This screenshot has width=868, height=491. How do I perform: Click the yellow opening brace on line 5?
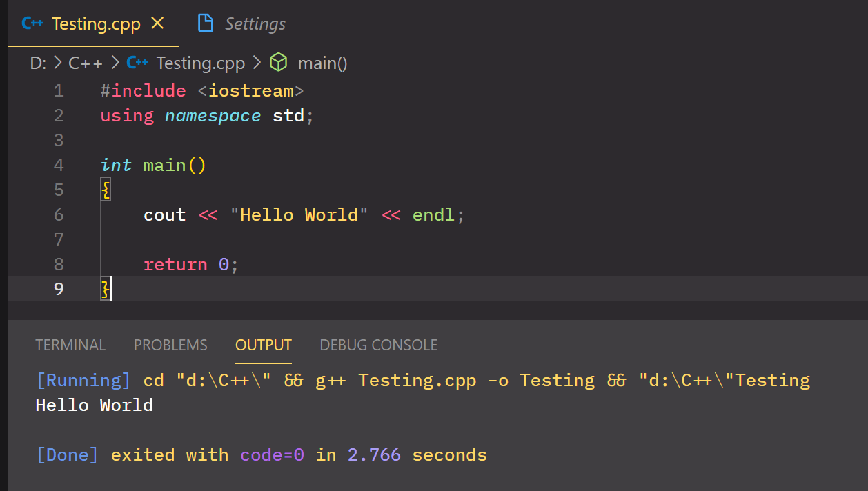[105, 189]
